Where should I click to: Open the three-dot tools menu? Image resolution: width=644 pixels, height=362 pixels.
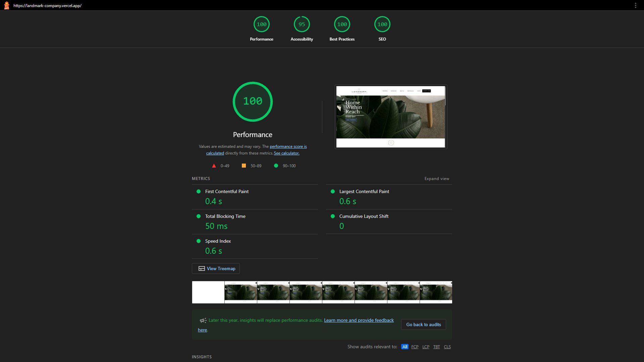click(x=635, y=5)
